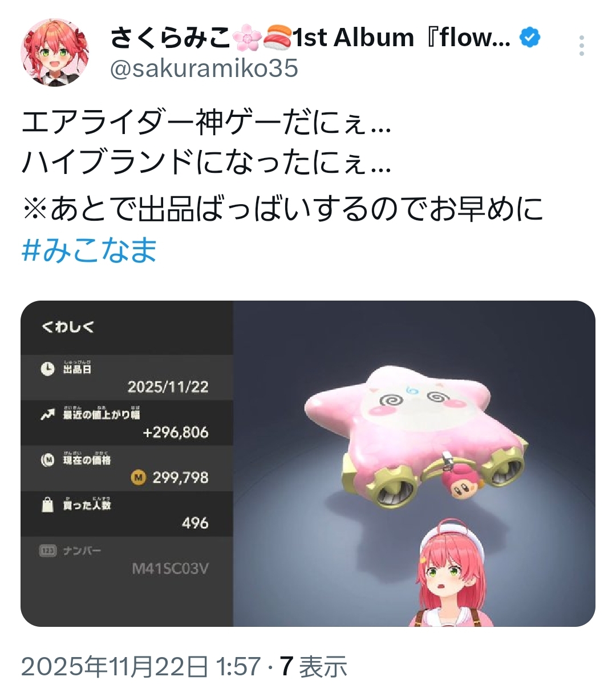The height and width of the screenshot is (693, 616).
Task: Click the coin icon beside 現在の価格
Action: [x=48, y=460]
